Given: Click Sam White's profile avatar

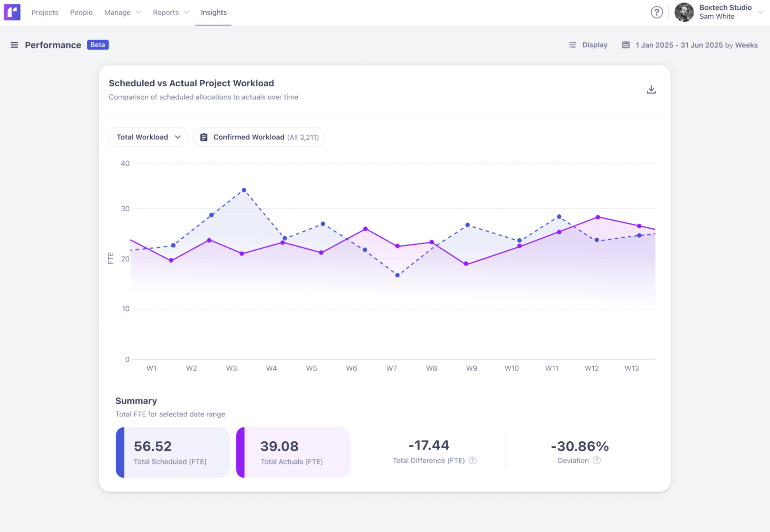Looking at the screenshot, I should coord(684,12).
